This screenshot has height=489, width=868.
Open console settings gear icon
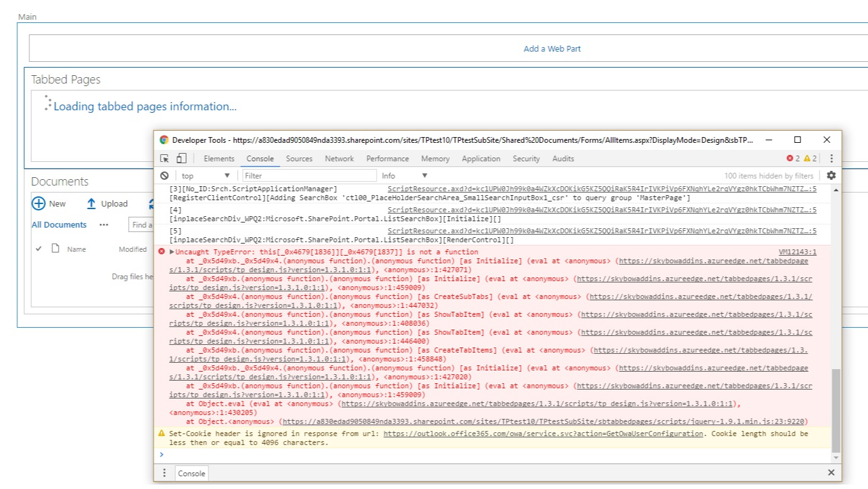tap(831, 175)
